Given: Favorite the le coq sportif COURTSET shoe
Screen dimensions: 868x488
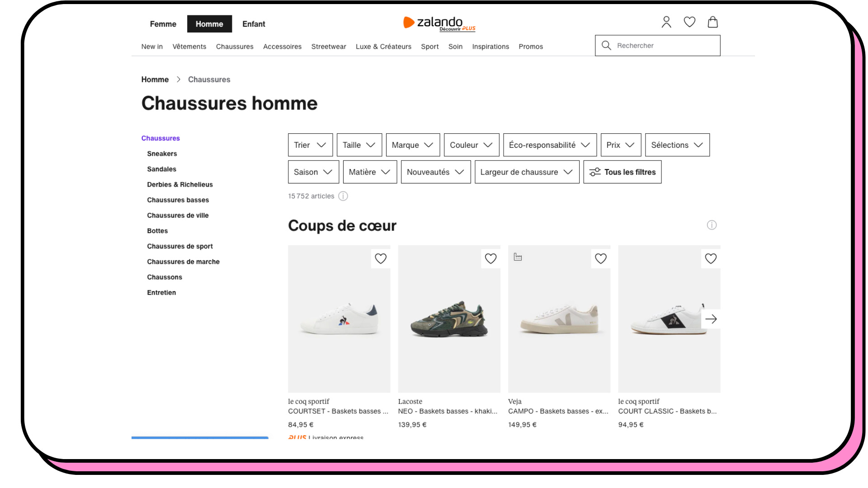Looking at the screenshot, I should [x=381, y=258].
